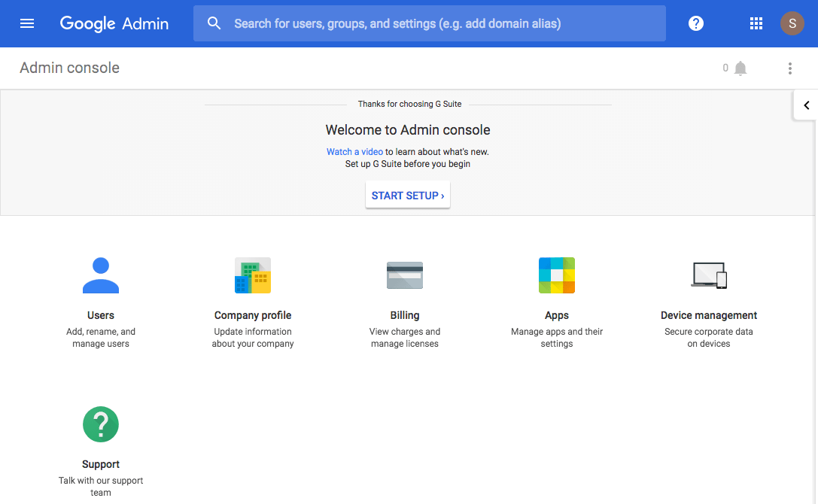Open the Support question mark icon
Screen dimensions: 818x504
click(101, 424)
